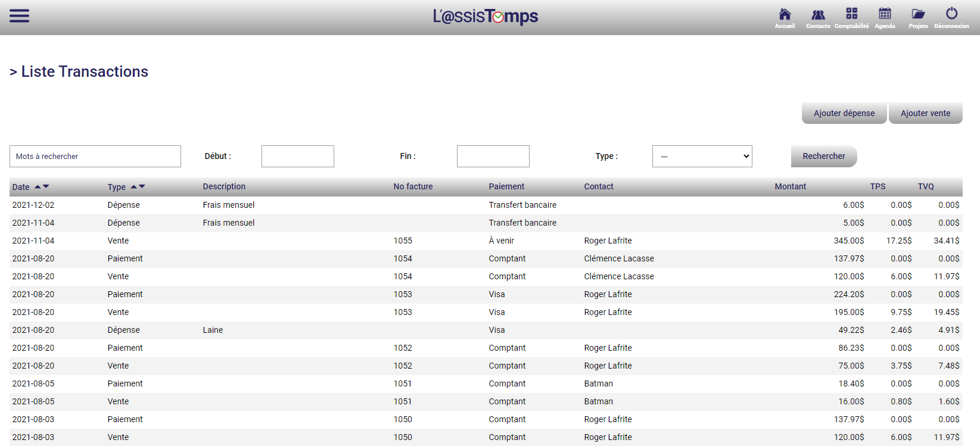The height and width of the screenshot is (446, 980).
Task: Open the Contacts icon
Action: pyautogui.click(x=818, y=14)
